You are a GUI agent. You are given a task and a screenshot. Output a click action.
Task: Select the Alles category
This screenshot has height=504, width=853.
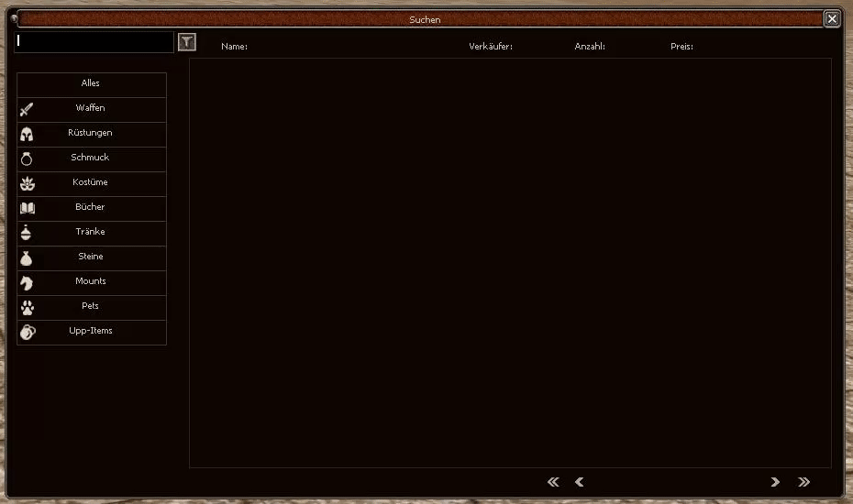point(91,84)
